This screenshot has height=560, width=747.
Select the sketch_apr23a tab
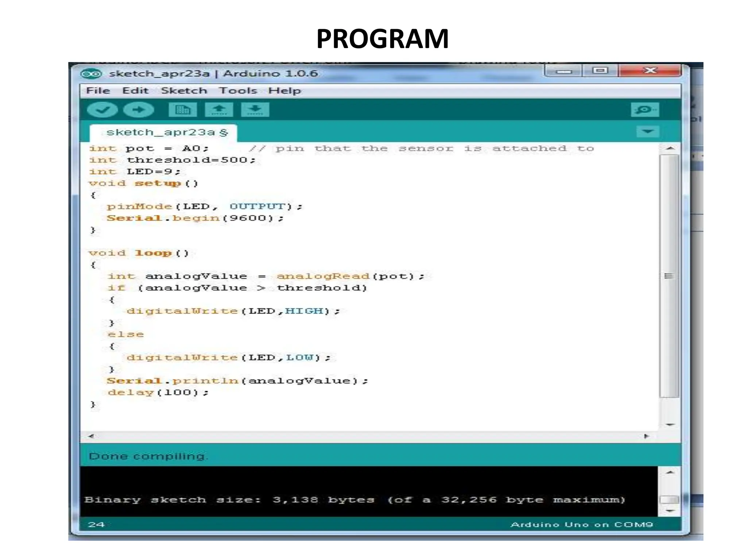(163, 132)
